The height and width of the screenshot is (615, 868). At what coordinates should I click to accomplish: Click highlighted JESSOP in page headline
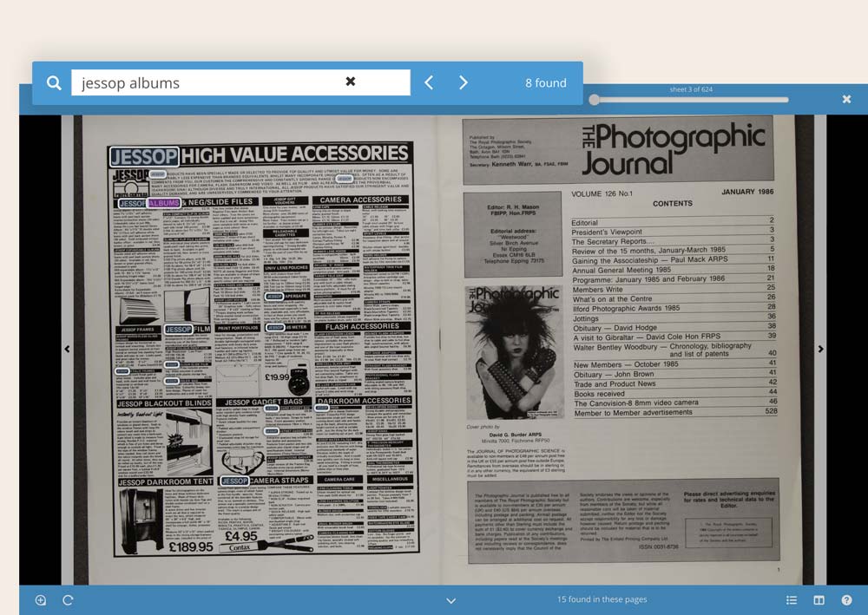tap(143, 157)
